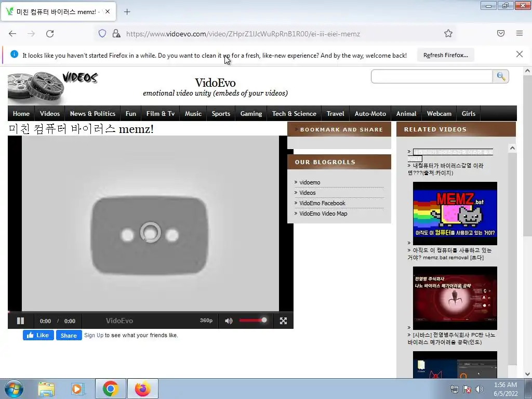The width and height of the screenshot is (532, 399).
Task: Open the MEMZ.bat Nyan cat thumbnail
Action: (455, 214)
